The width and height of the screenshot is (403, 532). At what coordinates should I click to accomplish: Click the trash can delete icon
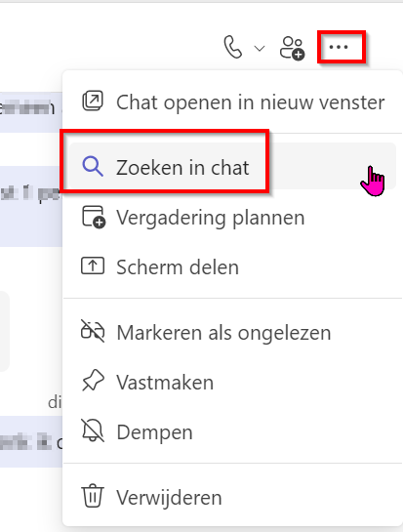(x=93, y=496)
